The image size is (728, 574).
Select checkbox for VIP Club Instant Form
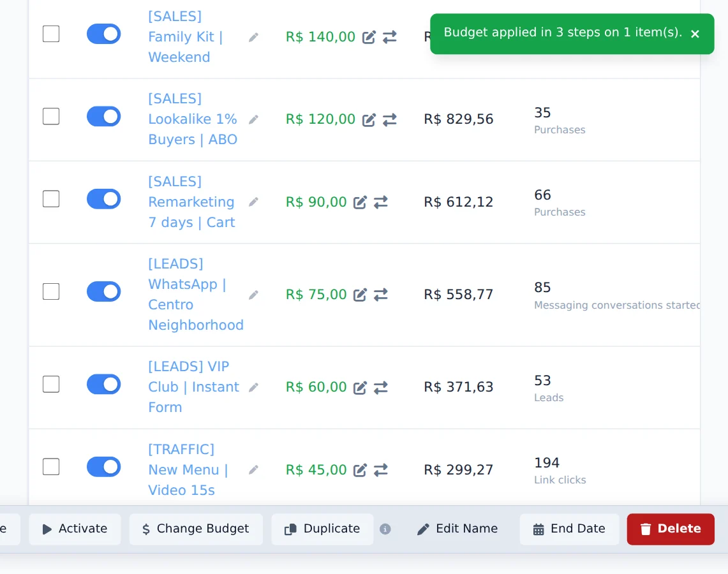click(x=51, y=384)
